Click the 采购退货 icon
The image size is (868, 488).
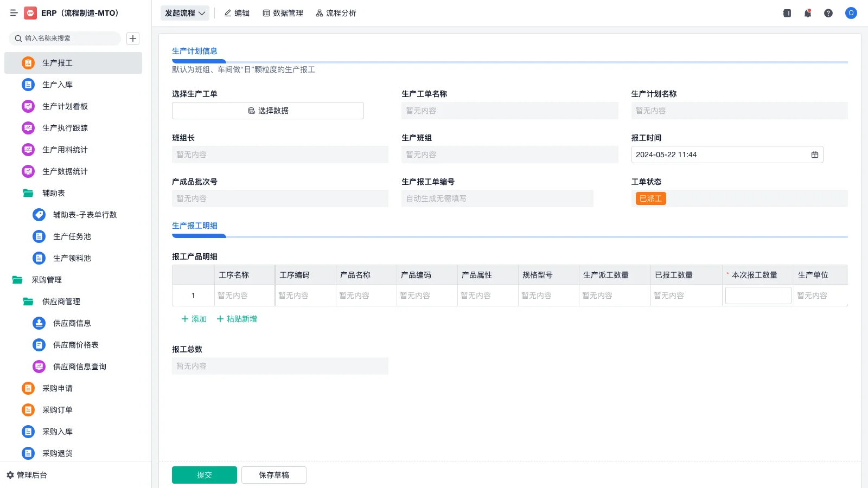pyautogui.click(x=28, y=453)
